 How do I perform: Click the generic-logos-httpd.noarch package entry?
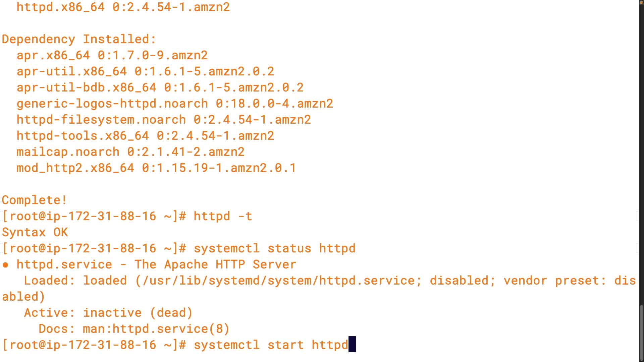click(174, 104)
